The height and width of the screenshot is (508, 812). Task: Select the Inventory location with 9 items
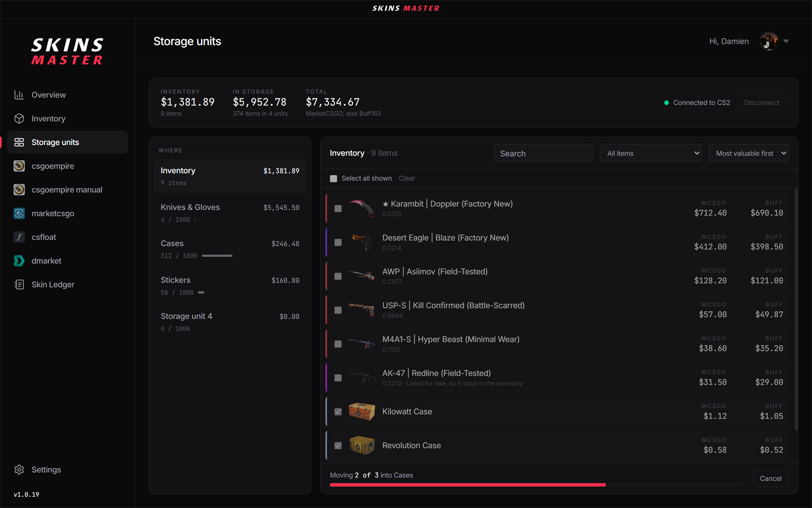230,176
